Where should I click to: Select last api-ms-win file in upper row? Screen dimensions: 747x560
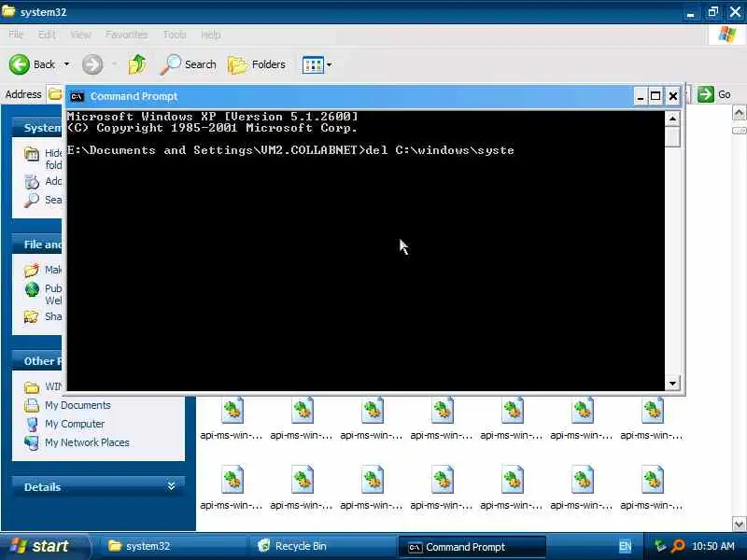click(x=652, y=419)
